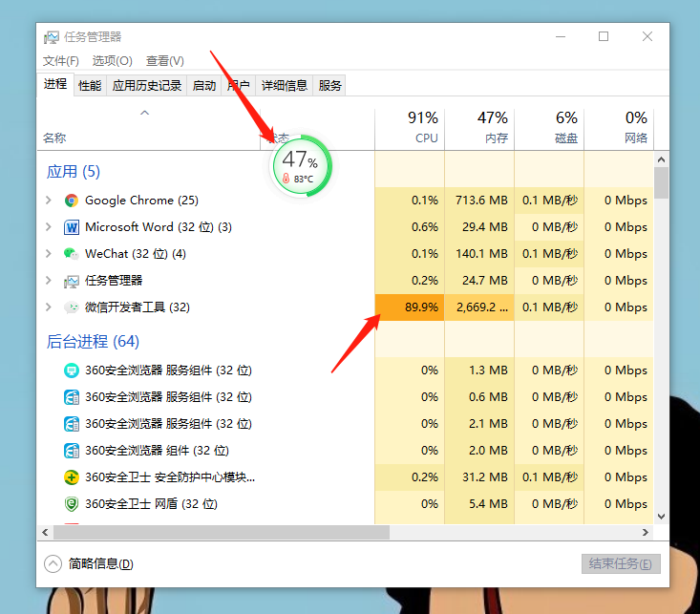Click first 360安全浏览器 服务组件 teal icon
This screenshot has height=614, width=700.
pyautogui.click(x=72, y=371)
